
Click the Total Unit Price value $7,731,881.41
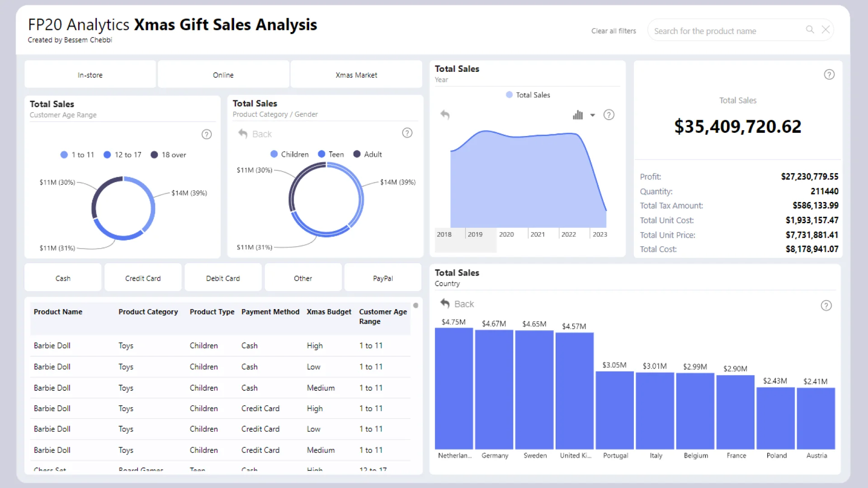(x=812, y=235)
